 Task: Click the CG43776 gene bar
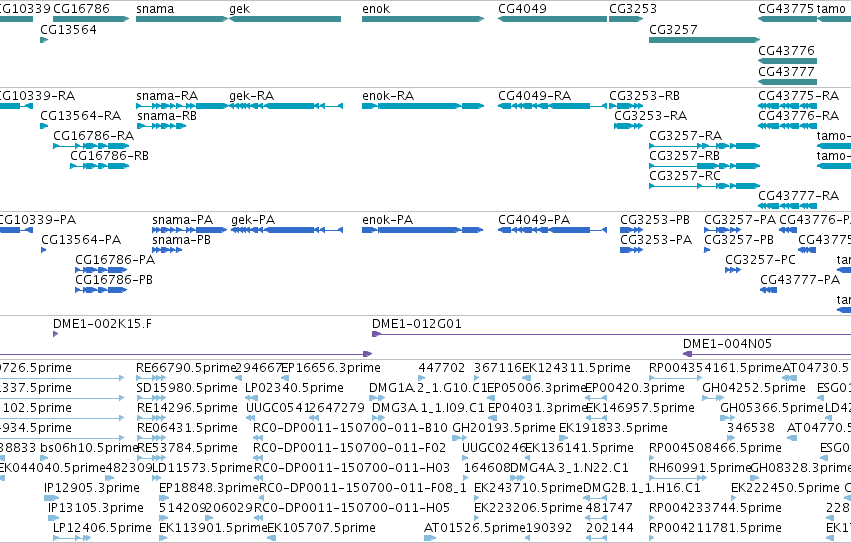[x=788, y=61]
